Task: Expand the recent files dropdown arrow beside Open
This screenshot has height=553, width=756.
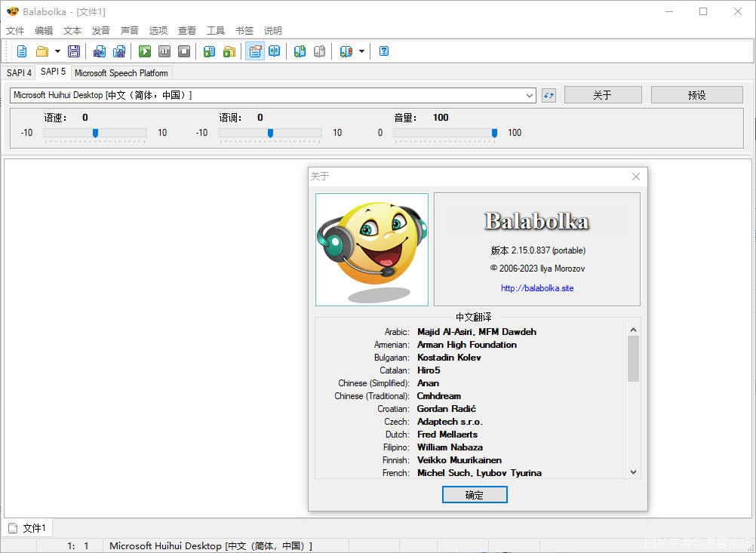Action: coord(57,51)
